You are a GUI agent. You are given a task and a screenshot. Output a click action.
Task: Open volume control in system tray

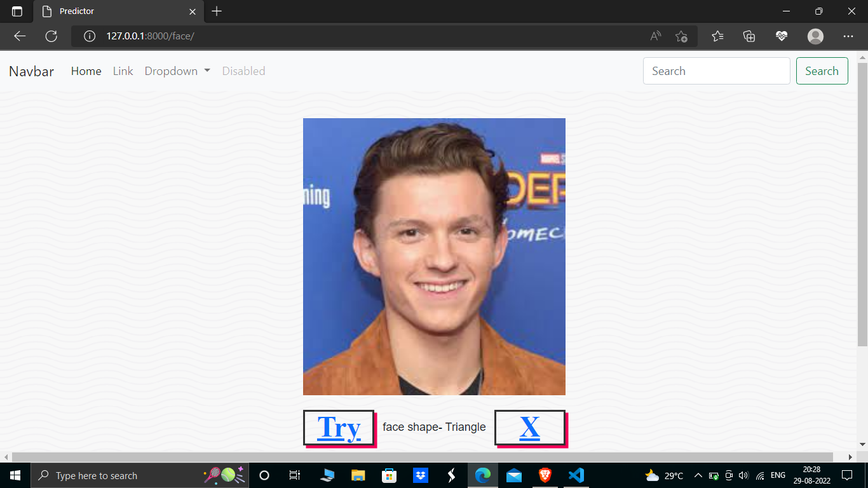pyautogui.click(x=744, y=475)
